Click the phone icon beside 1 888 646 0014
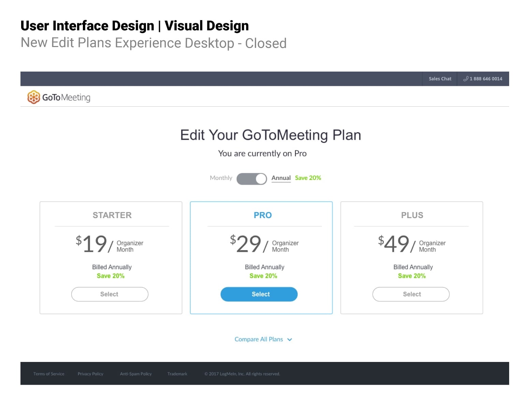 point(465,79)
